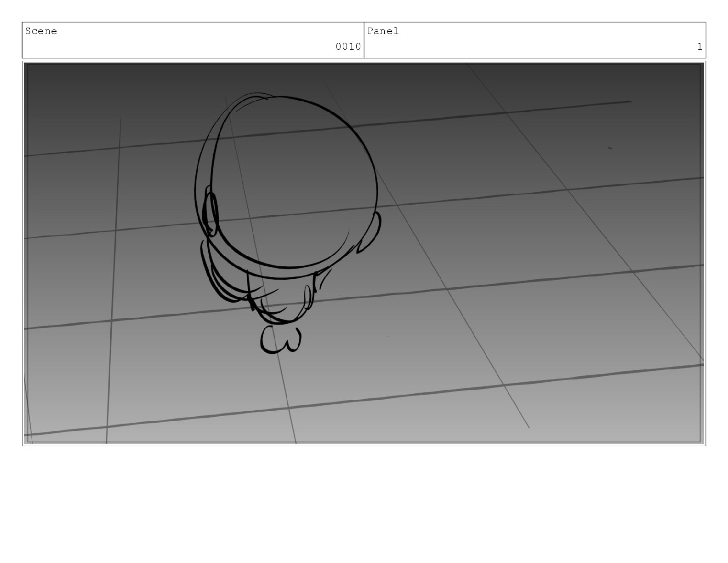The width and height of the screenshot is (728, 563).
Task: Select the Scene label text
Action: pyautogui.click(x=41, y=31)
